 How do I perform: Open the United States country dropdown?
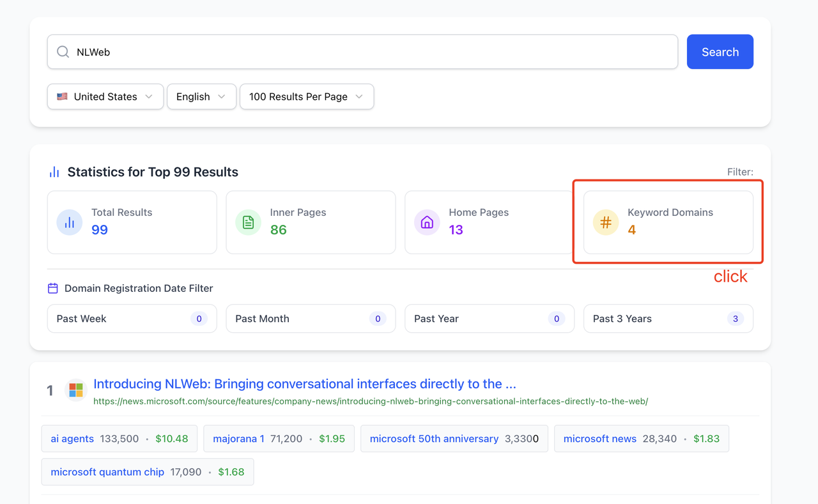coord(105,96)
